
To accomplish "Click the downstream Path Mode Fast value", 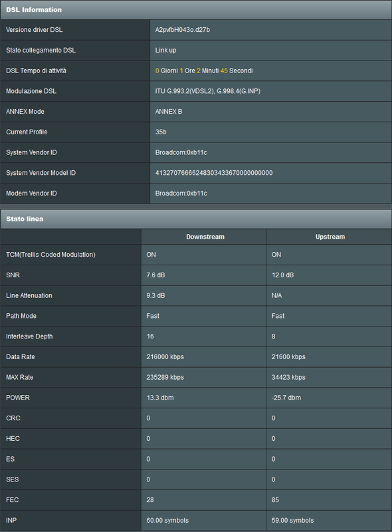I will 153,316.
